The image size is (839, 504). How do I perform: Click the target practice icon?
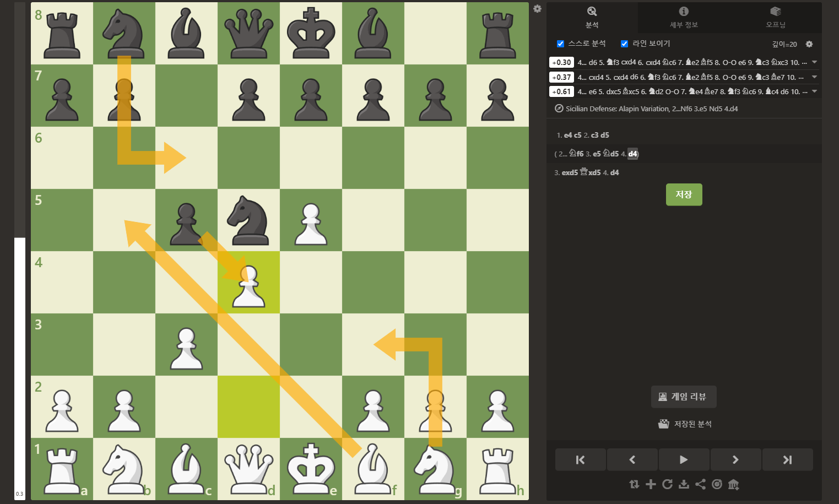717,484
